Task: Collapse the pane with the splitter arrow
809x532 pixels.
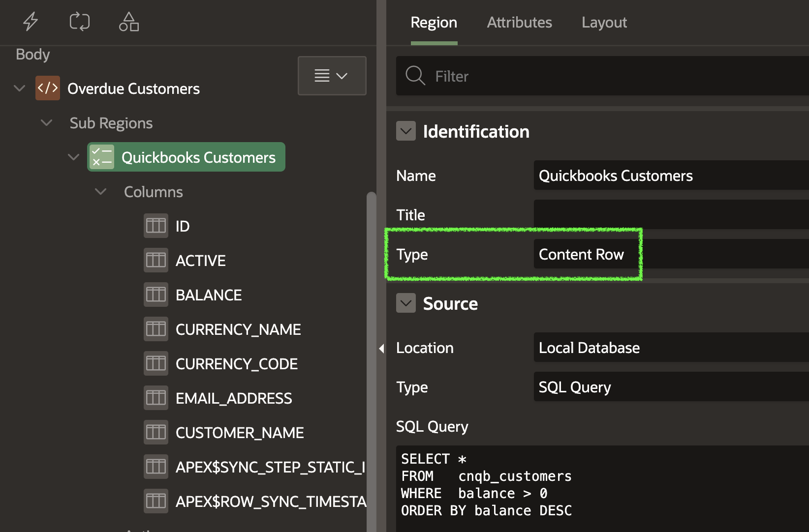Action: (x=381, y=348)
